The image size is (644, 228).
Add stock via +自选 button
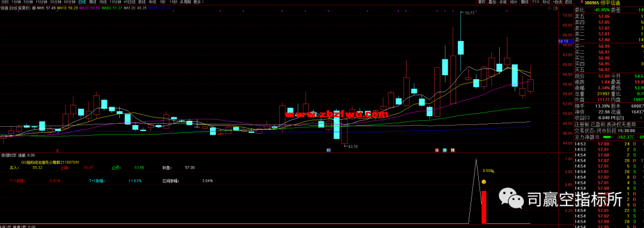coord(557,2)
